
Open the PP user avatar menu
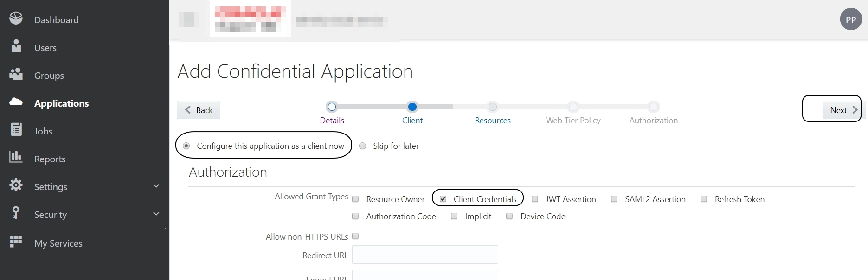coord(850,19)
